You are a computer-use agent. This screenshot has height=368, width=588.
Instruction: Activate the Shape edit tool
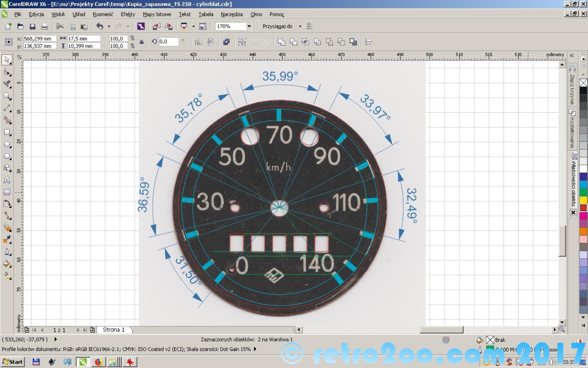click(7, 72)
